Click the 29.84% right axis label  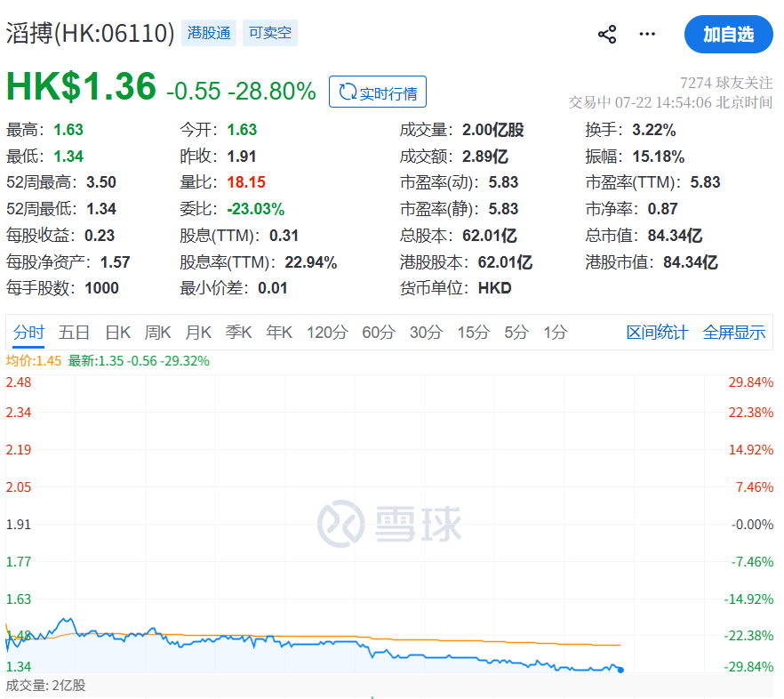click(x=751, y=382)
